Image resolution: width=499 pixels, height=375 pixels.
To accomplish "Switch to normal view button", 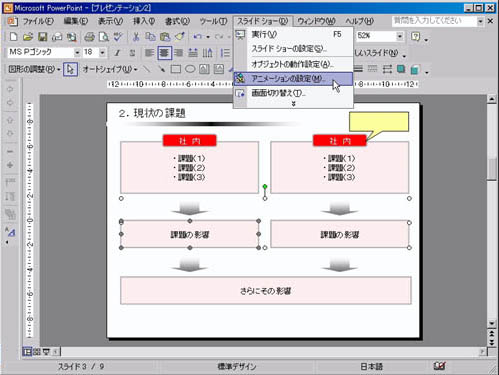I will tap(27, 351).
